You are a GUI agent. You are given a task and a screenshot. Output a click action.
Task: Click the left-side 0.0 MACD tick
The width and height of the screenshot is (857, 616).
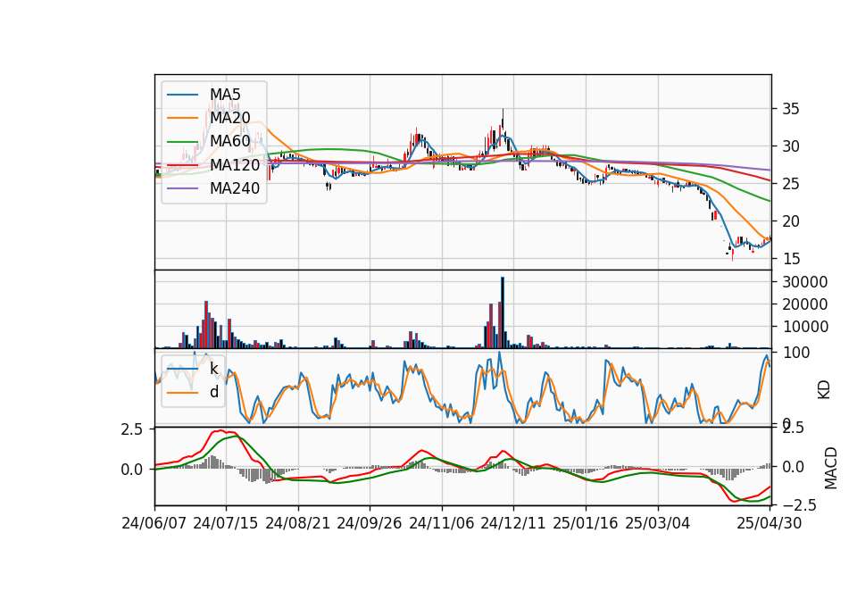[132, 470]
